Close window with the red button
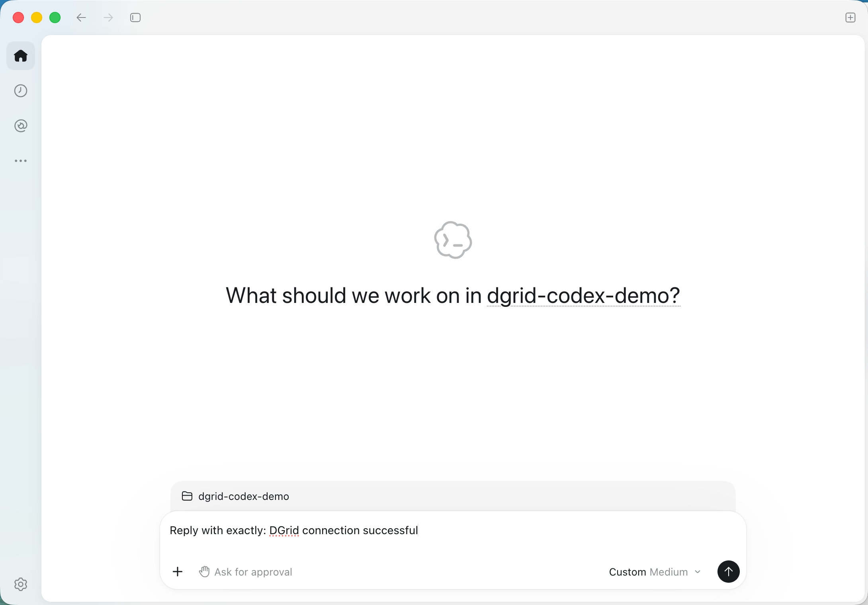Screen dimensions: 868x605 18,18
